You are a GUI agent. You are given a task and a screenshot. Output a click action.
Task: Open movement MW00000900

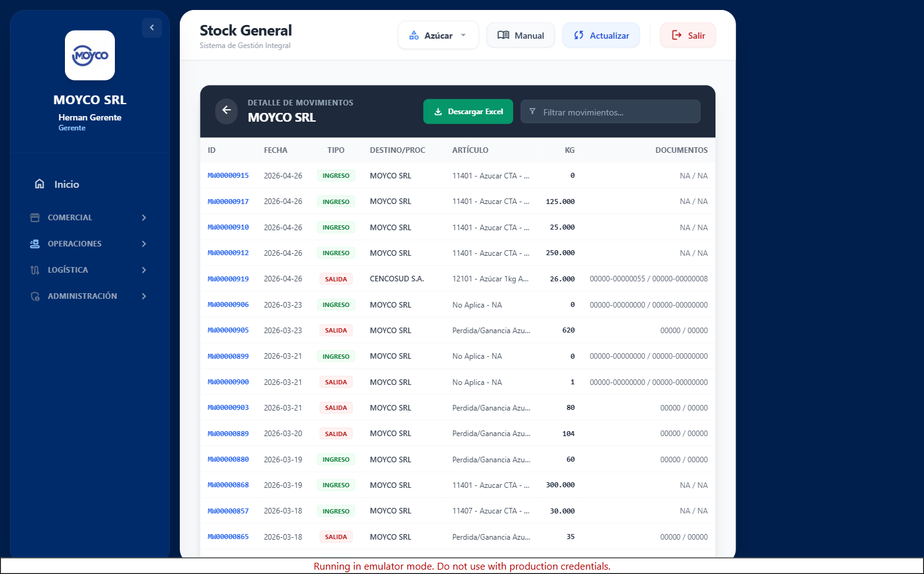[229, 382]
